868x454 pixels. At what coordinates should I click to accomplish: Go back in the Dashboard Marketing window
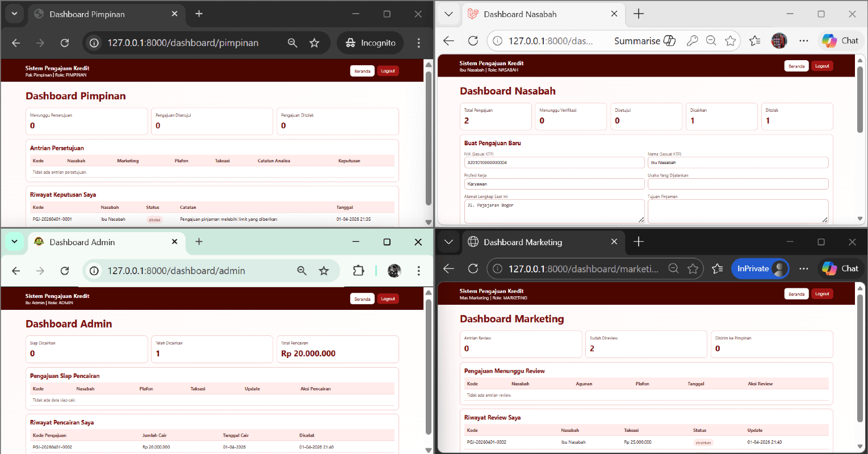point(448,268)
